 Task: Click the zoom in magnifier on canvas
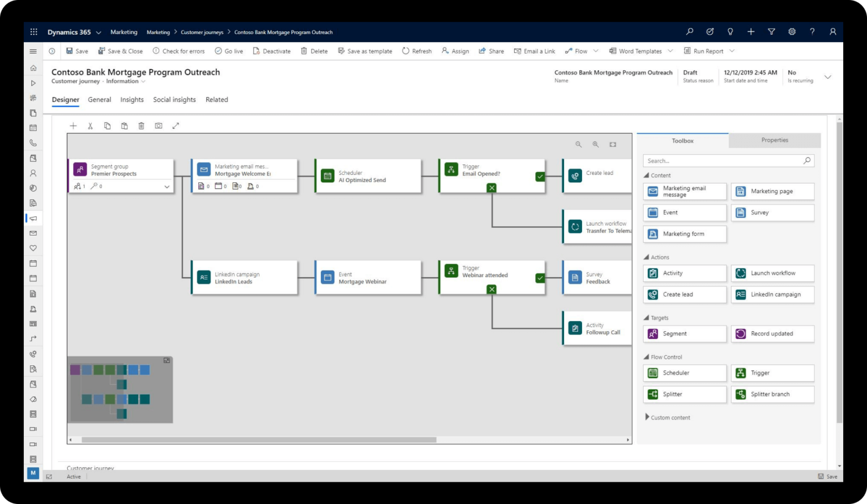tap(596, 145)
